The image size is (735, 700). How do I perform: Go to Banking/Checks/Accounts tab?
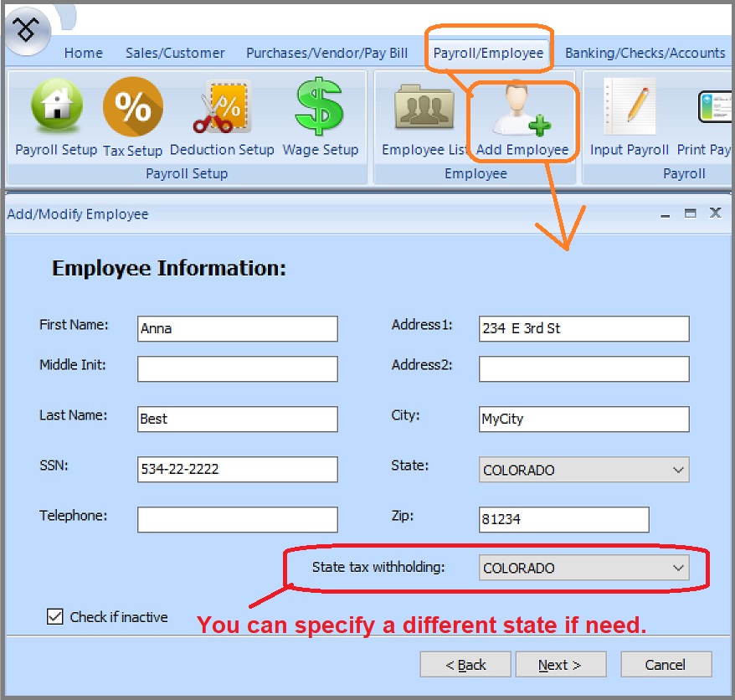645,53
